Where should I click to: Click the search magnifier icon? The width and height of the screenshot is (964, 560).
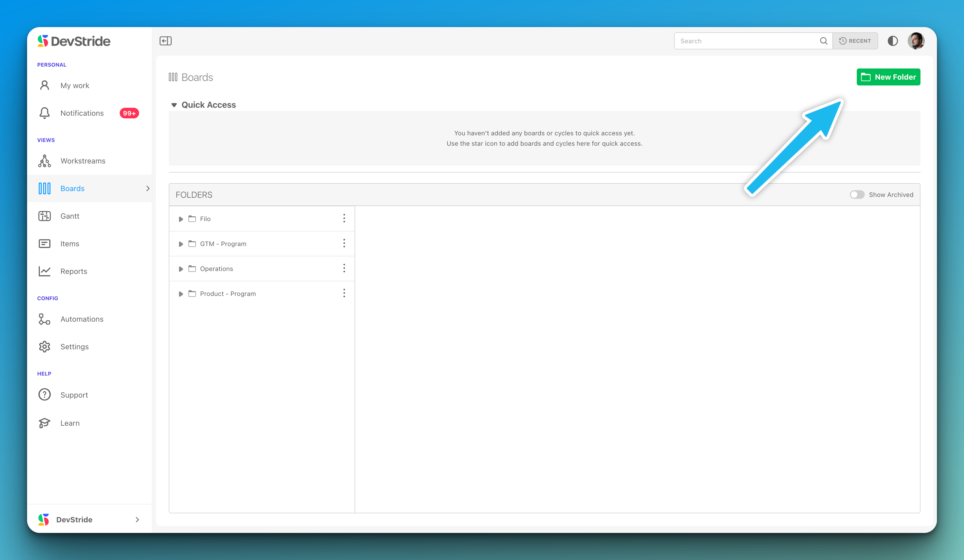[824, 41]
